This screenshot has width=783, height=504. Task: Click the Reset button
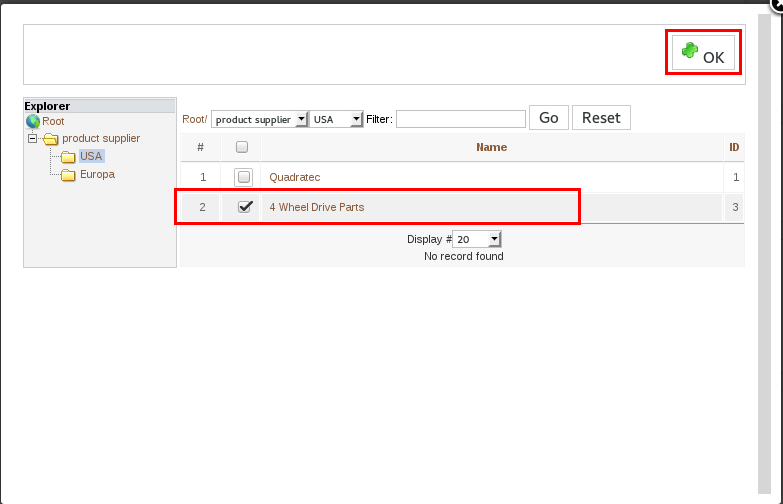coord(601,118)
